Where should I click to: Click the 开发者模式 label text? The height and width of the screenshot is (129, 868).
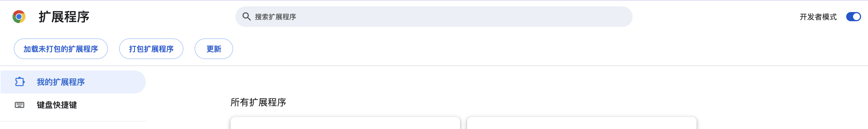pyautogui.click(x=818, y=17)
